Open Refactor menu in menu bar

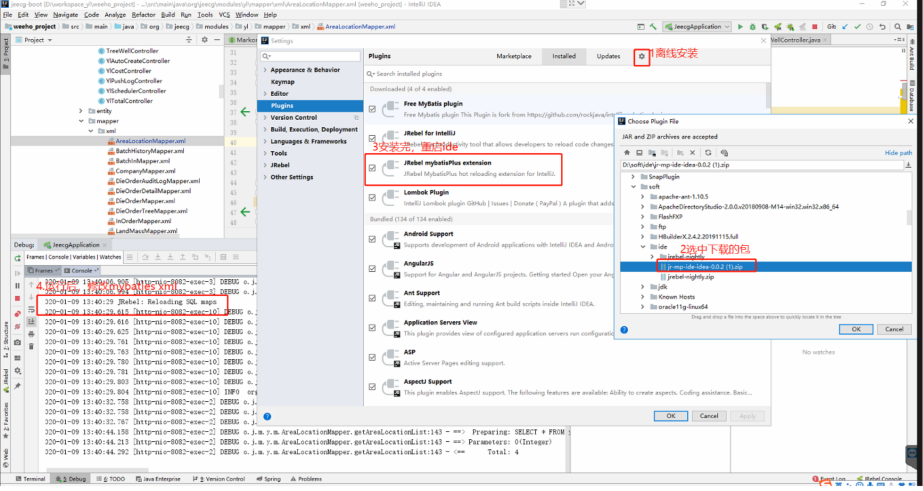click(x=144, y=15)
